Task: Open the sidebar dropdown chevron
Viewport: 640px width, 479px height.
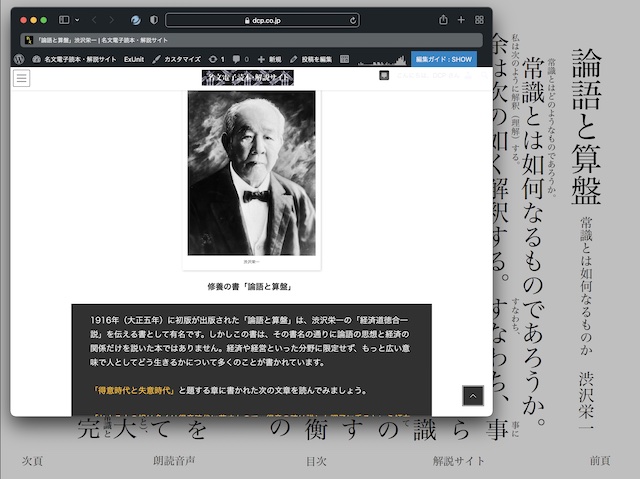Action: pos(77,20)
